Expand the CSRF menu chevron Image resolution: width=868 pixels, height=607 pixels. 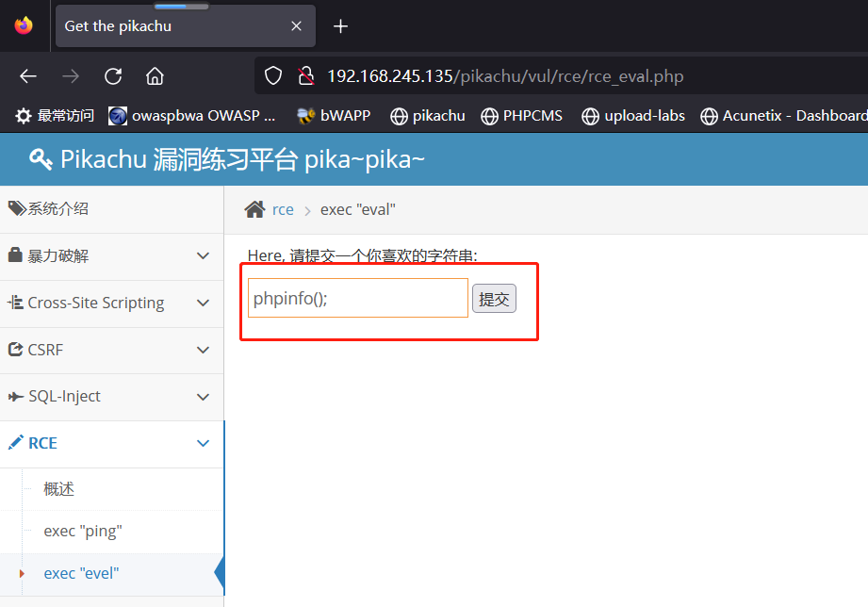point(204,350)
